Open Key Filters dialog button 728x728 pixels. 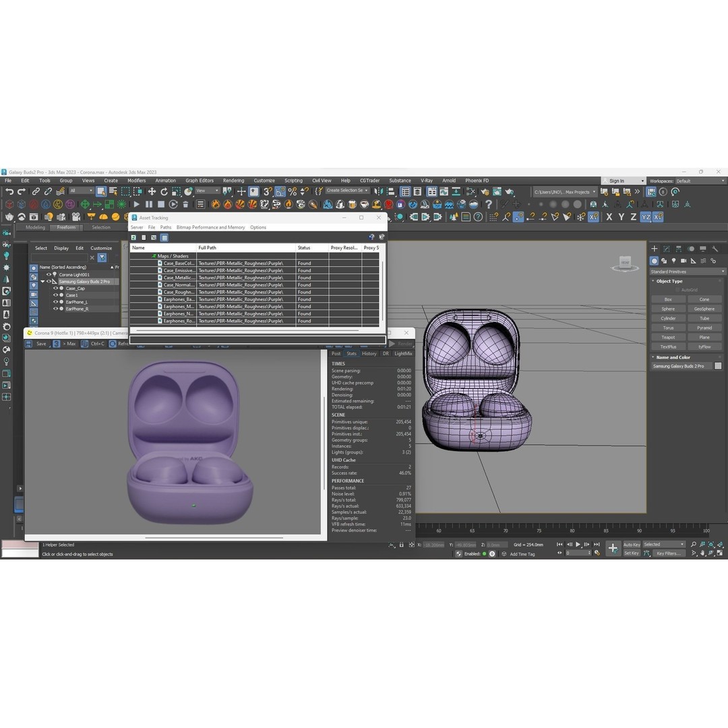coord(669,553)
